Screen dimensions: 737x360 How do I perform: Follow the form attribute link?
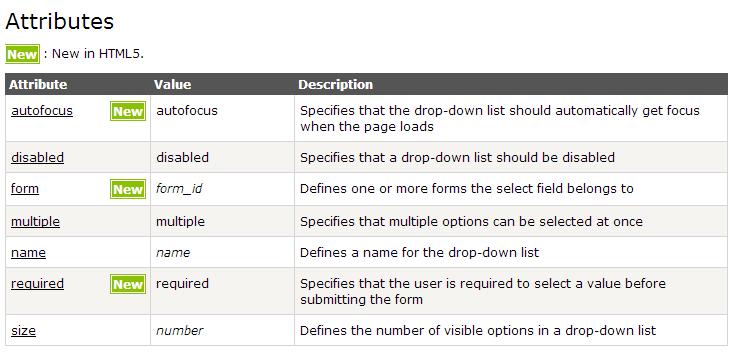(25, 188)
